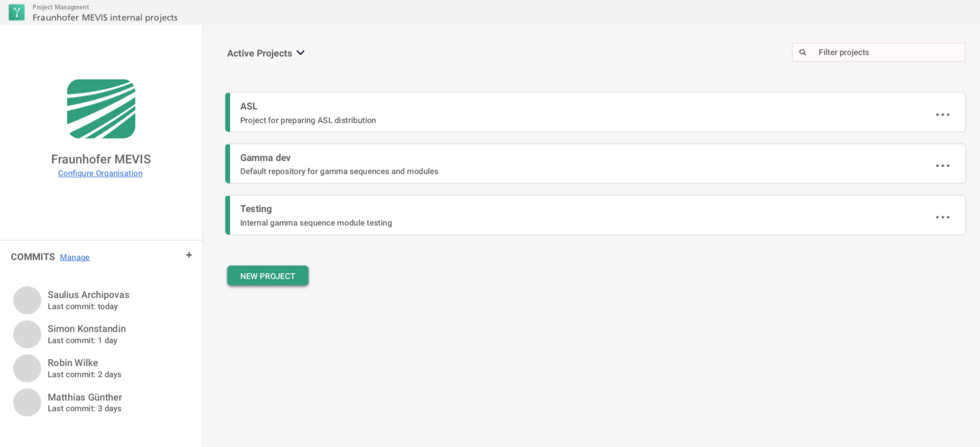Click the Manage commits link
This screenshot has width=980, height=447.
tap(74, 258)
